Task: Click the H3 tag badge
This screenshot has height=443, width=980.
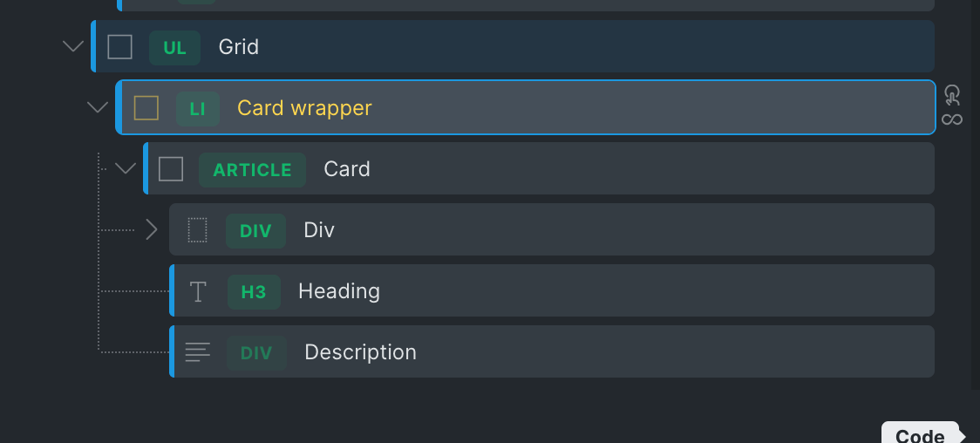Action: (254, 292)
